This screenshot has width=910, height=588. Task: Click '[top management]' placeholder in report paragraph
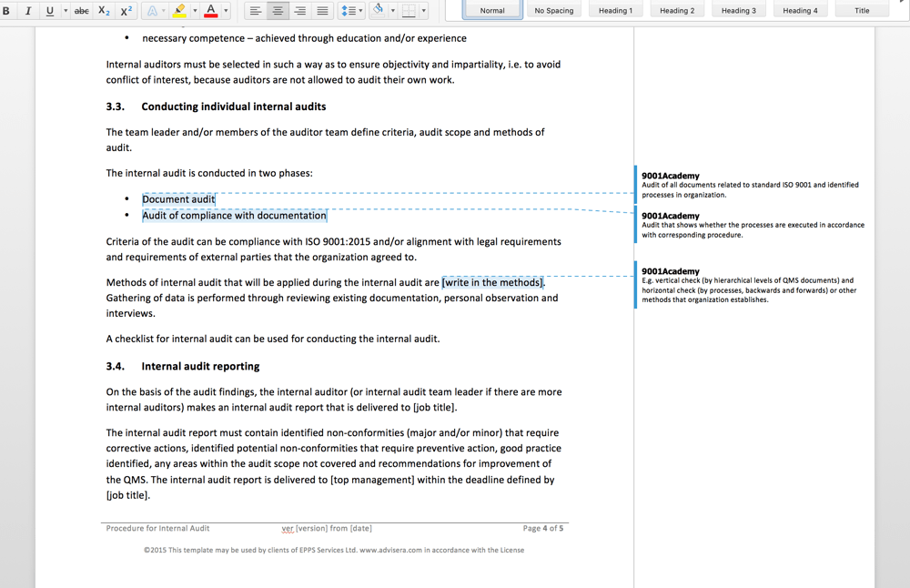coord(372,480)
